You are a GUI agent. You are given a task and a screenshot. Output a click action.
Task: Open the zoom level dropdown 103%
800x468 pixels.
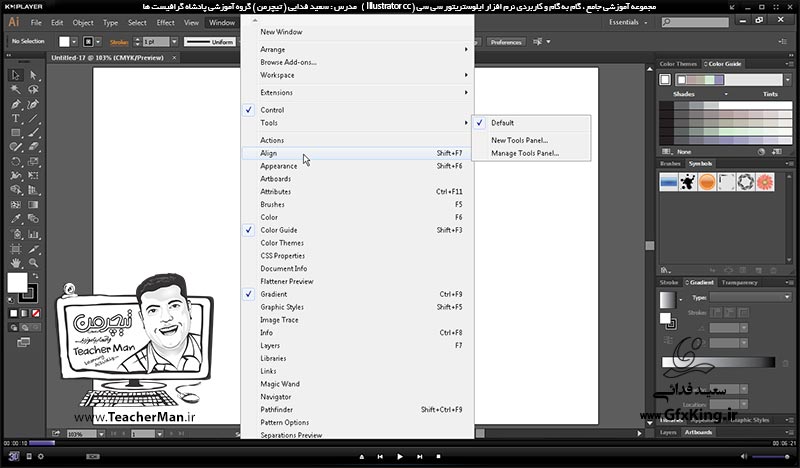(102, 434)
